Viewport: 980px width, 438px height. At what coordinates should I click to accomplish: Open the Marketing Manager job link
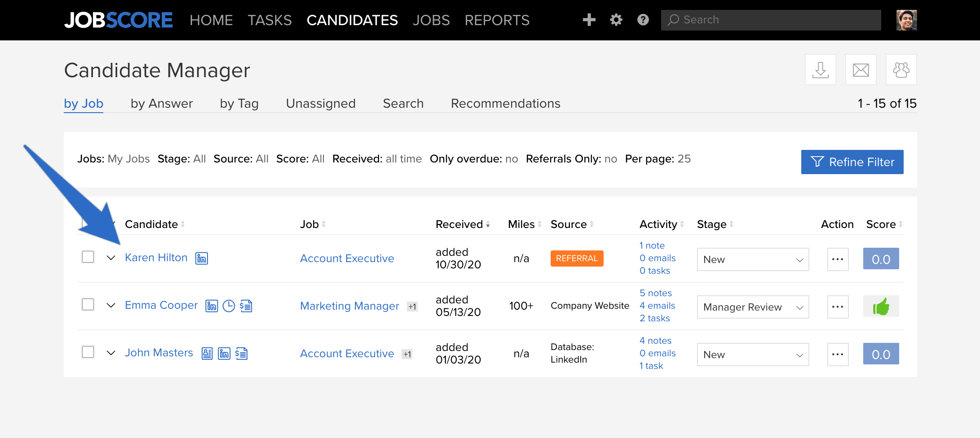point(349,306)
